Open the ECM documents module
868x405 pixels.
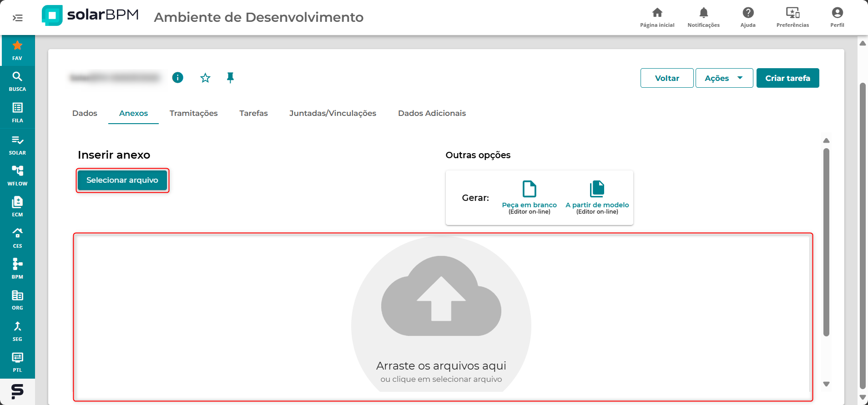pos(17,206)
